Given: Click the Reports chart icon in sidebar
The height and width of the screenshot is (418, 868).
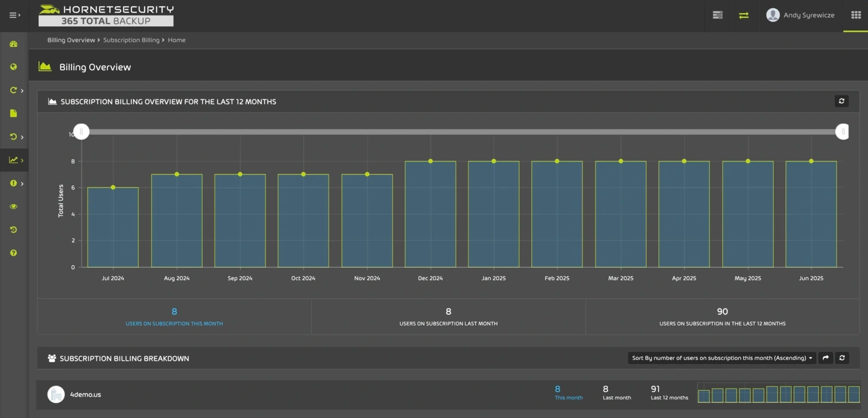Looking at the screenshot, I should (13, 160).
